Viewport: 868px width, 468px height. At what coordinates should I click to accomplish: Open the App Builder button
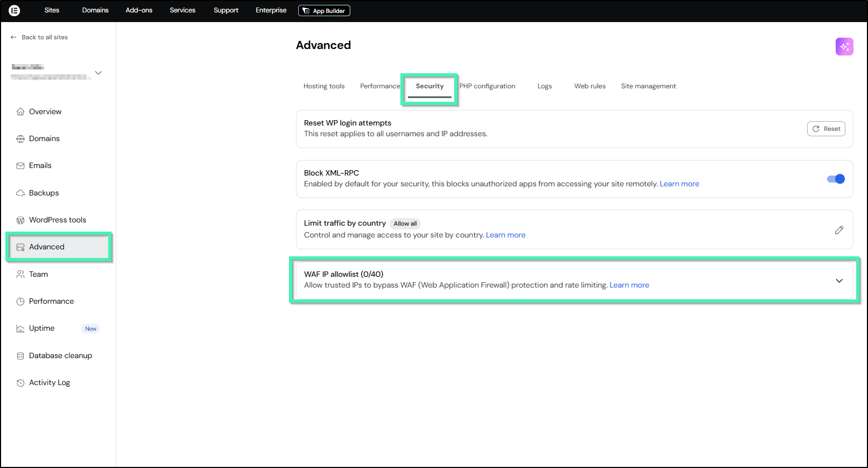coord(324,11)
